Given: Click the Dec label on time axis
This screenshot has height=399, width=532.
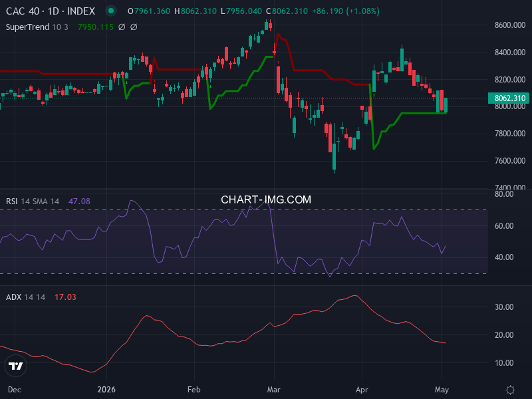Looking at the screenshot, I should [14, 390].
